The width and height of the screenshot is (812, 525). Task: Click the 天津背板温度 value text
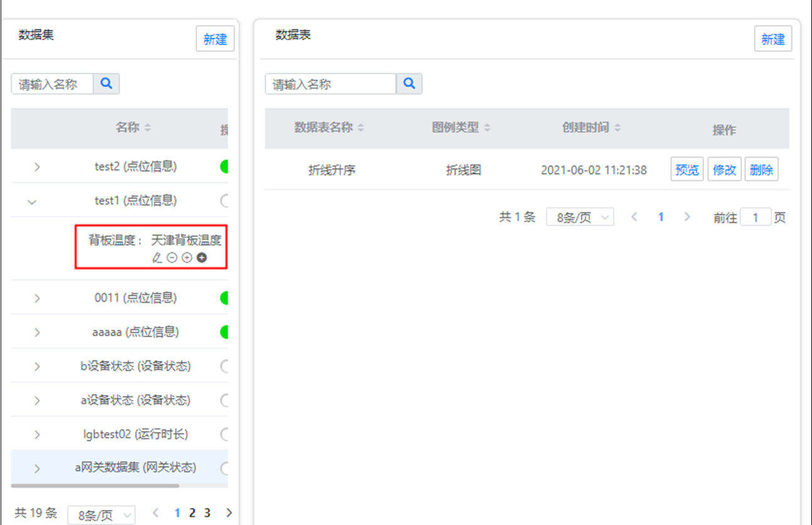tap(186, 240)
